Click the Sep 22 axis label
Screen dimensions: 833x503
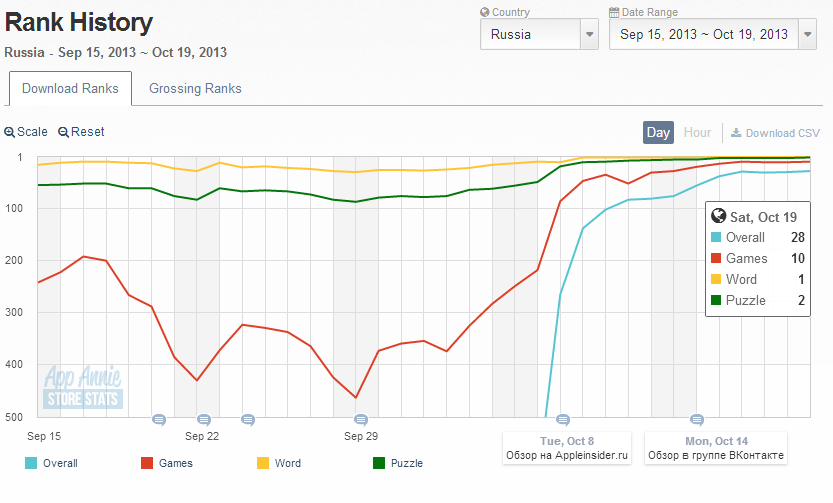pyautogui.click(x=202, y=436)
